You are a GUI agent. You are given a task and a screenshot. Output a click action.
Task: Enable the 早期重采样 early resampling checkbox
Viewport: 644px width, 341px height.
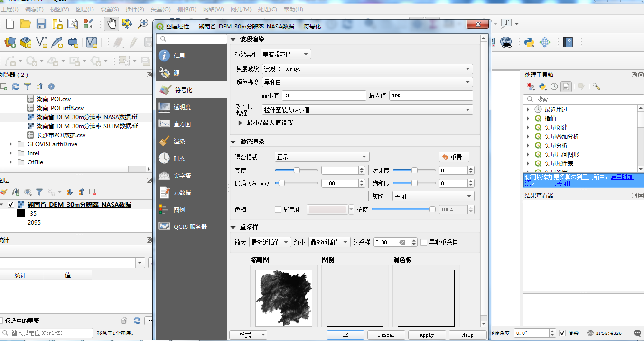pos(424,242)
